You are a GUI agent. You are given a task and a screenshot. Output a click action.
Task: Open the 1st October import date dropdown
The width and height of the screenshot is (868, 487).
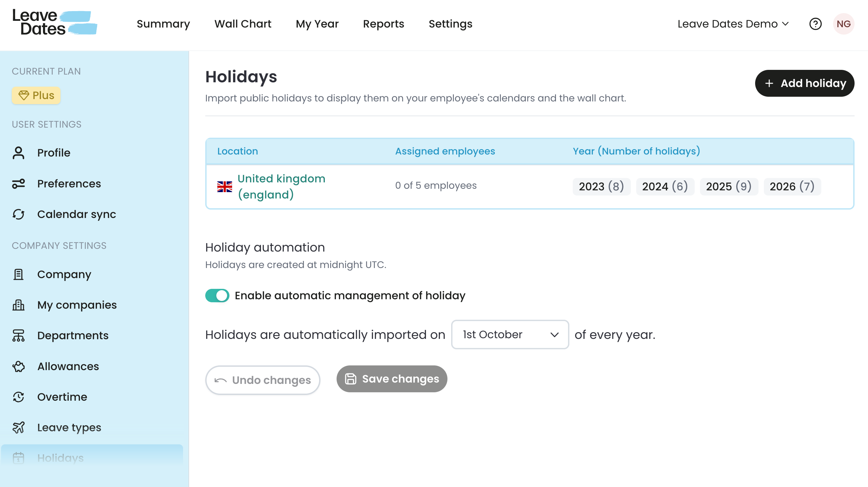[510, 335]
